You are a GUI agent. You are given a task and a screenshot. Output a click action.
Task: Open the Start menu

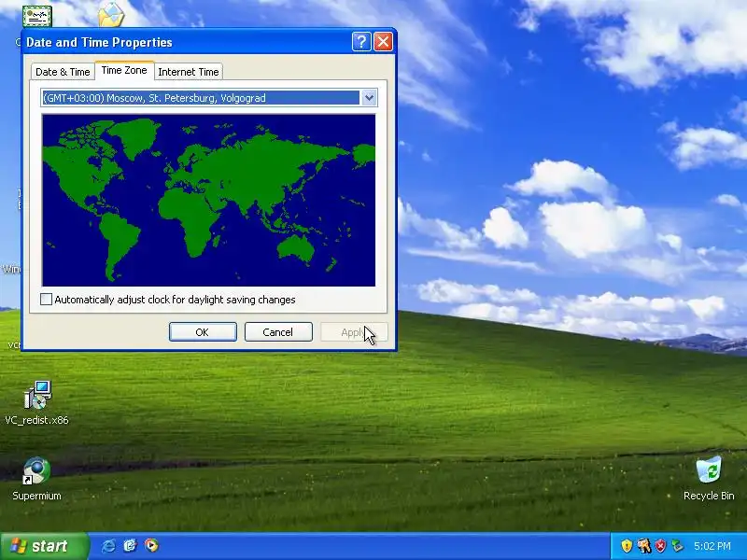pyautogui.click(x=45, y=546)
